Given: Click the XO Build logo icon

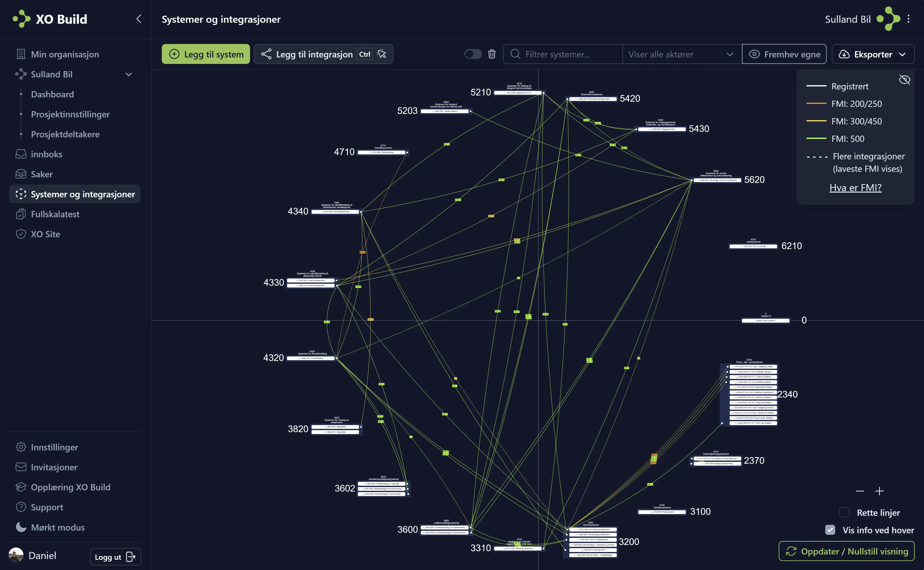Looking at the screenshot, I should click(x=22, y=19).
